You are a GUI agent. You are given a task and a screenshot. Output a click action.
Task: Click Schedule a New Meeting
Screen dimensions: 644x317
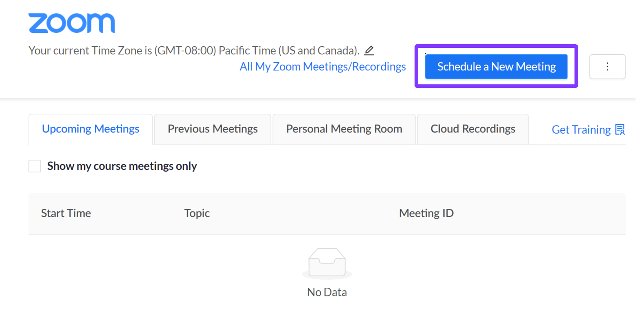[496, 67]
